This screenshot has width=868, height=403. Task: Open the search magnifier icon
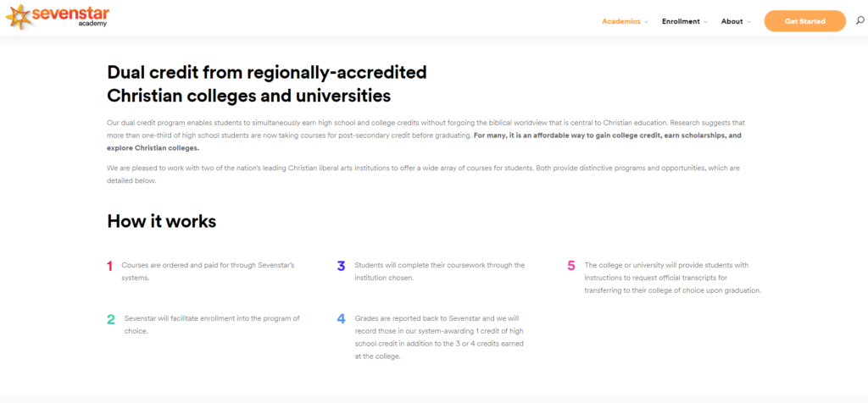[860, 21]
